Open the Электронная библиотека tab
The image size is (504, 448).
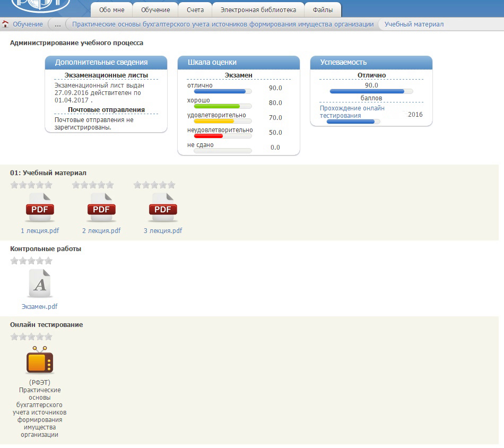[x=258, y=10]
